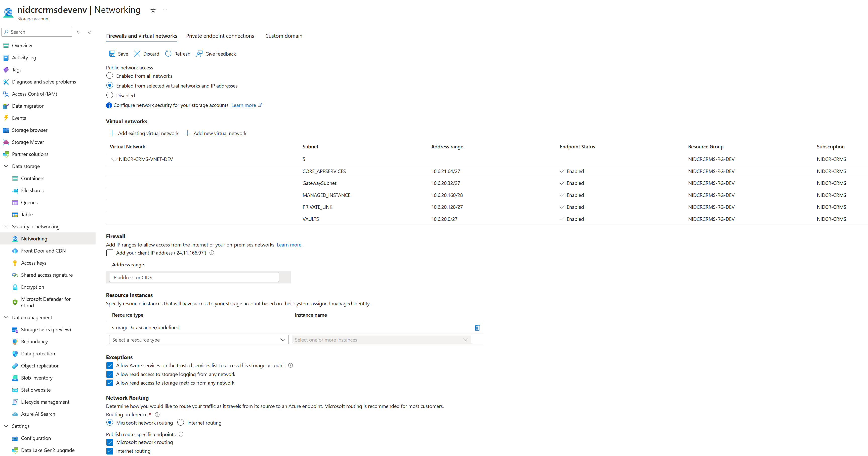Open Give feedback

(x=216, y=54)
